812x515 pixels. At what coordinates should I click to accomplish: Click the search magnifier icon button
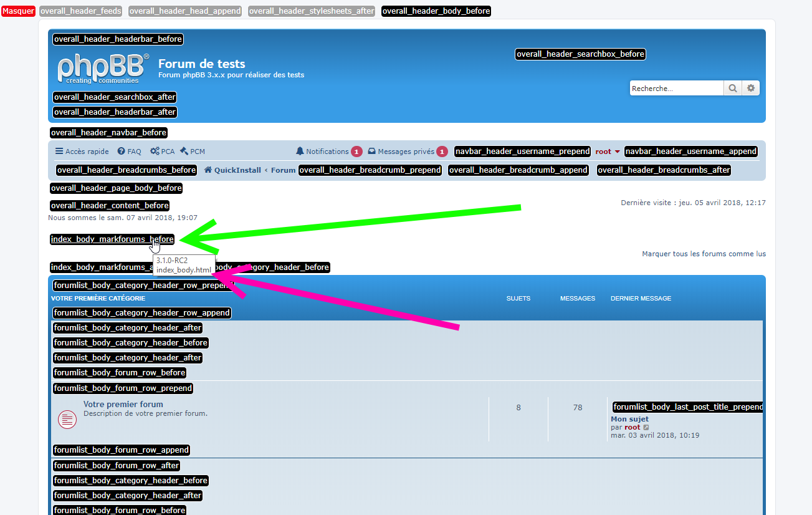(732, 89)
